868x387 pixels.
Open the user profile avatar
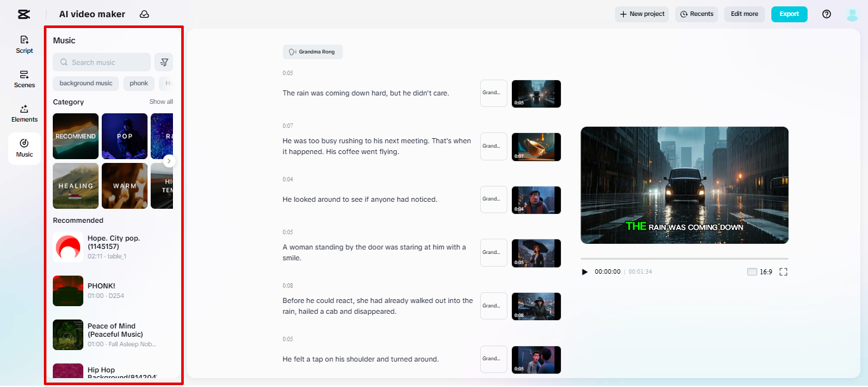coord(853,14)
